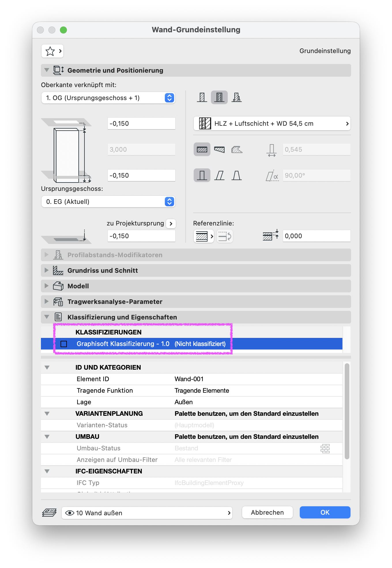The height and width of the screenshot is (568, 392).
Task: Choose the trapezoid wall geometry icon
Action: (219, 149)
